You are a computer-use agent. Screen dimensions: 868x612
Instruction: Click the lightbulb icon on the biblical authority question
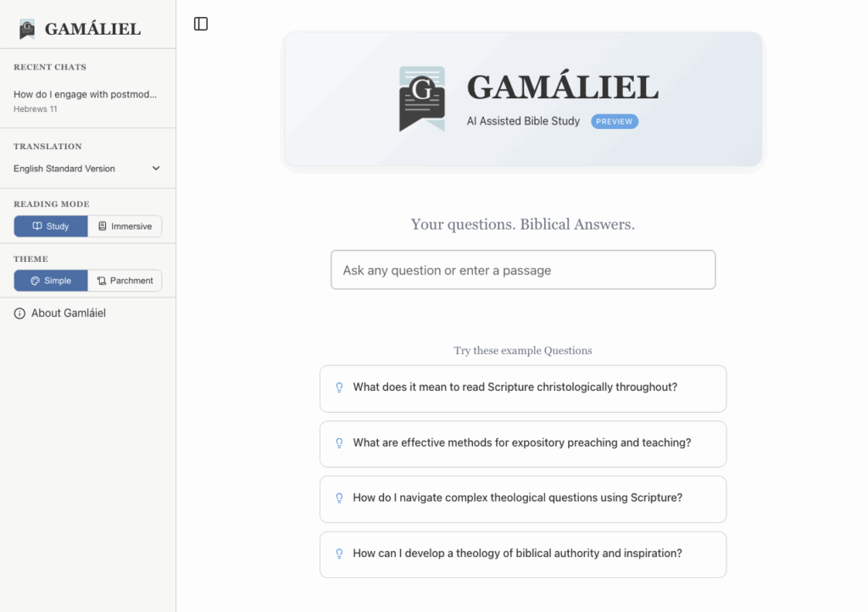pyautogui.click(x=339, y=554)
